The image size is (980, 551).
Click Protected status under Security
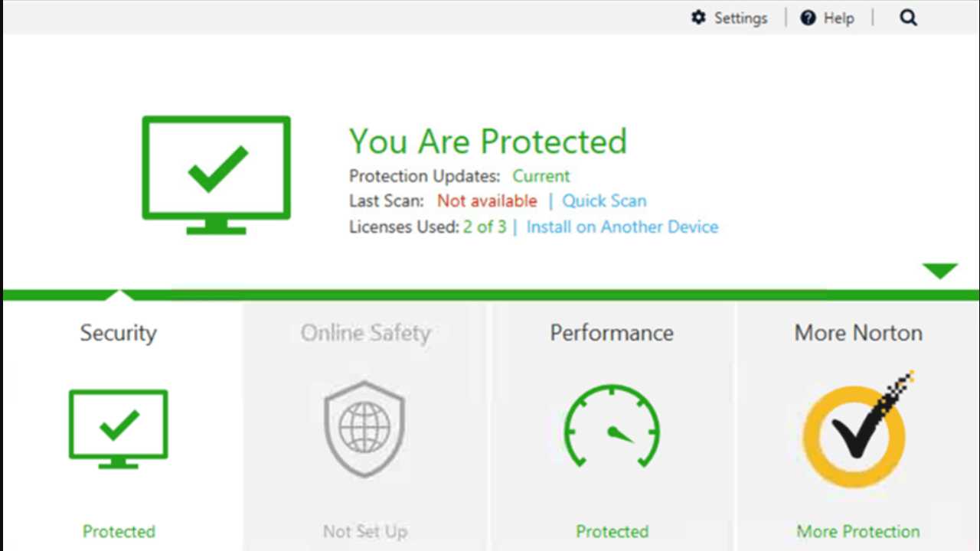(119, 532)
